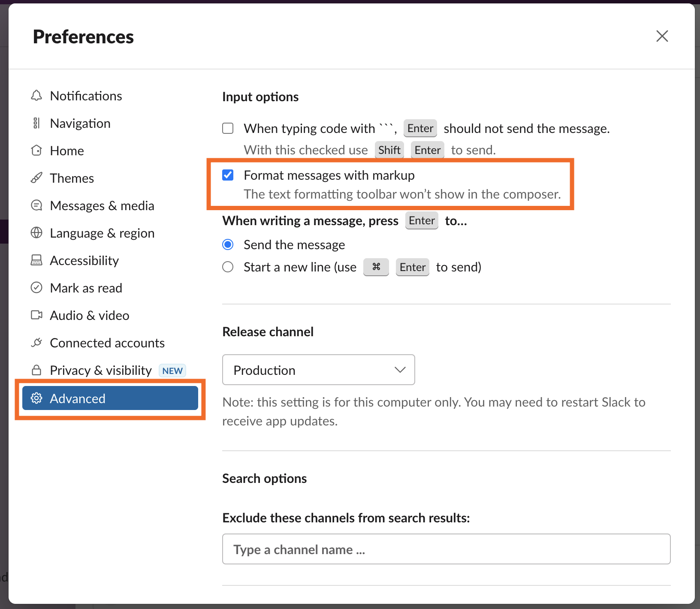700x609 pixels.
Task: Click the NEW badge beside Privacy & visibility
Action: [172, 371]
